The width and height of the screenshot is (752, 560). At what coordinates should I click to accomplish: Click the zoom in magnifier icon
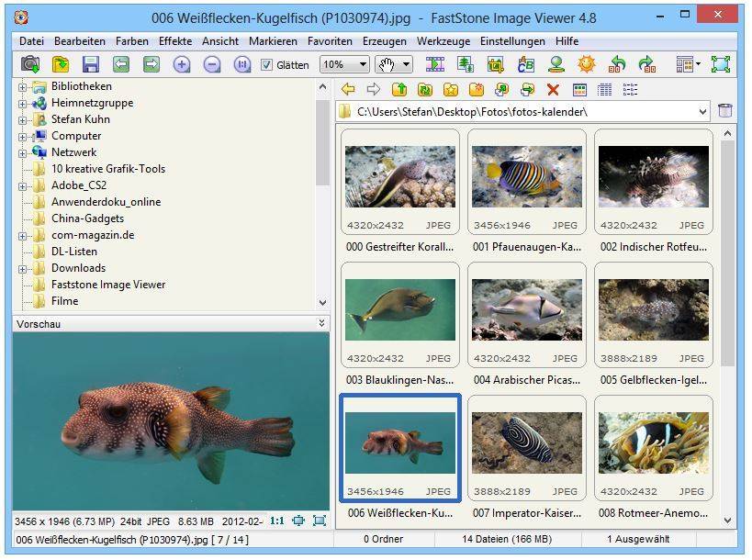click(x=182, y=64)
